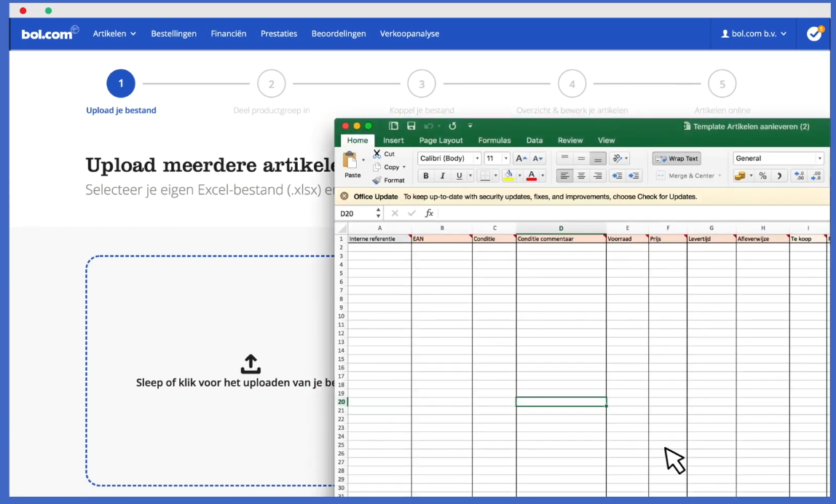836x504 pixels.
Task: Open Financiën in bol.com navigation
Action: click(228, 34)
